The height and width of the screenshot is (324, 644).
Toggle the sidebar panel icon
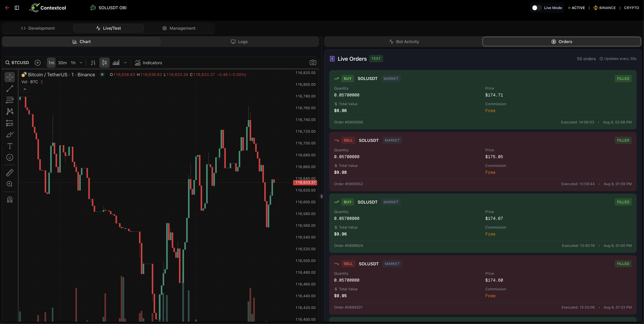tap(17, 8)
